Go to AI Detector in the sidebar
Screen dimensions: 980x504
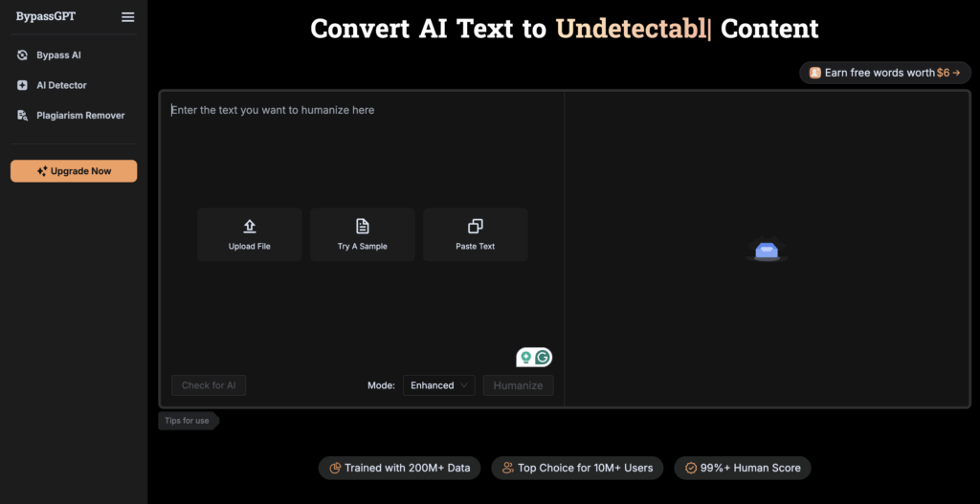pyautogui.click(x=61, y=85)
